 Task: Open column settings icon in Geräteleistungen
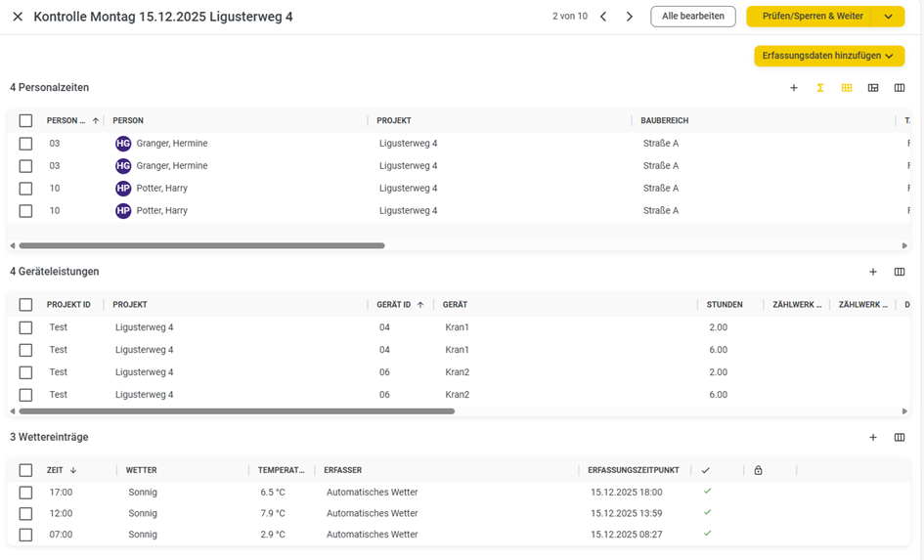point(900,272)
